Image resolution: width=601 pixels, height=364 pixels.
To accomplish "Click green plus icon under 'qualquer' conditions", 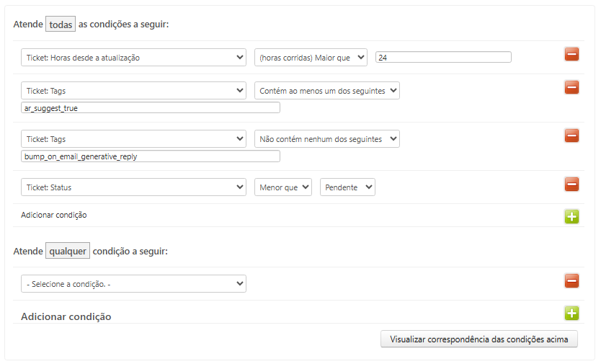I will point(571,313).
